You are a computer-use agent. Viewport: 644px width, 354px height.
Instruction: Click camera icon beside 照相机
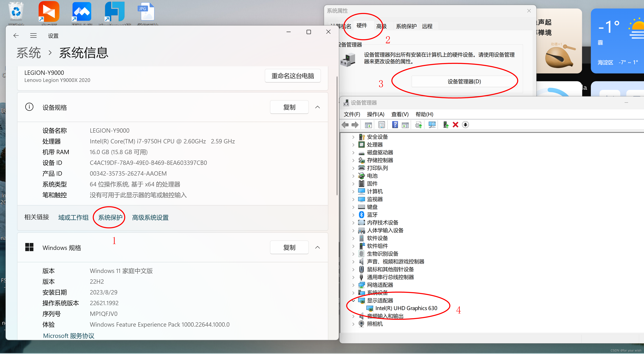click(361, 324)
